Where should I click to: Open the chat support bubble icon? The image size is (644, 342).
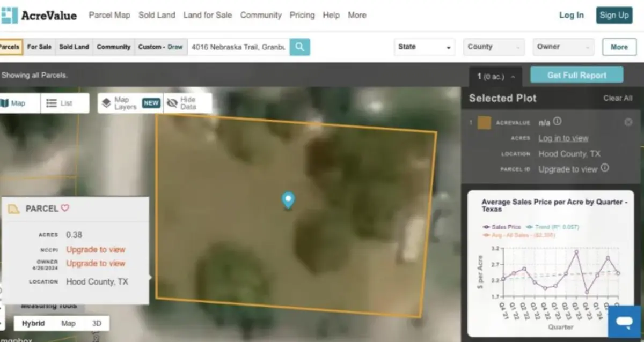click(x=624, y=322)
